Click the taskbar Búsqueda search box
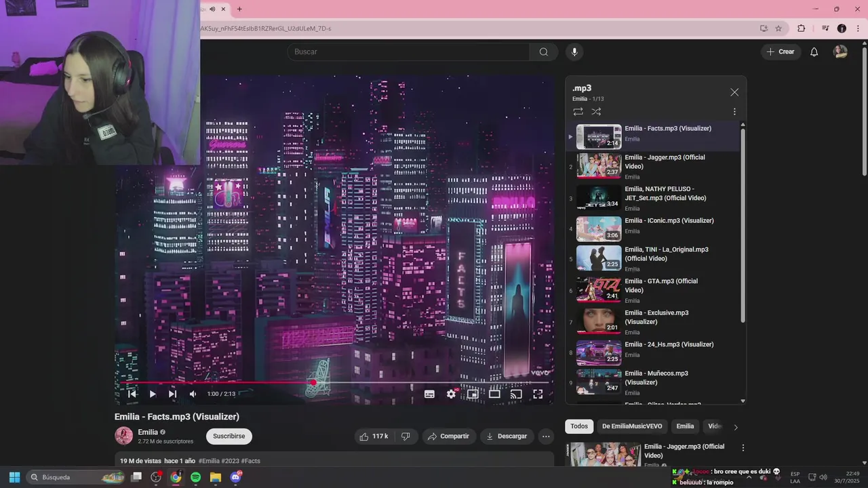Image resolution: width=868 pixels, height=488 pixels. 76,477
